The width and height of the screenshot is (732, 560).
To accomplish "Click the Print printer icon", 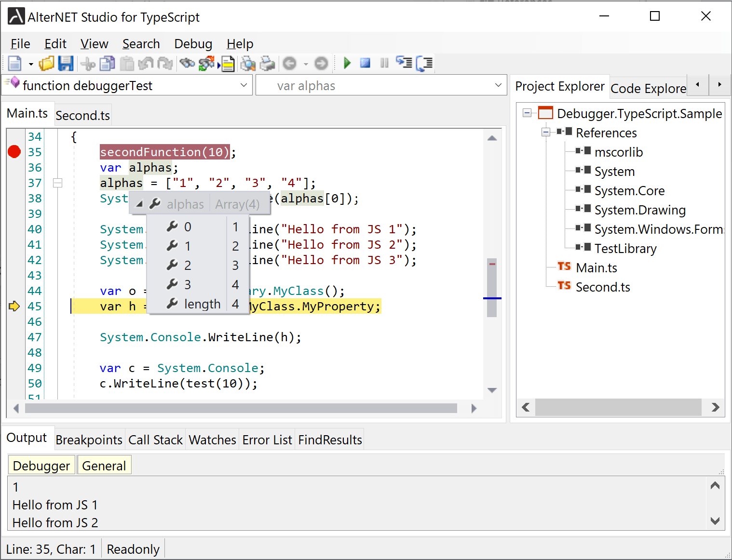I will (x=267, y=63).
